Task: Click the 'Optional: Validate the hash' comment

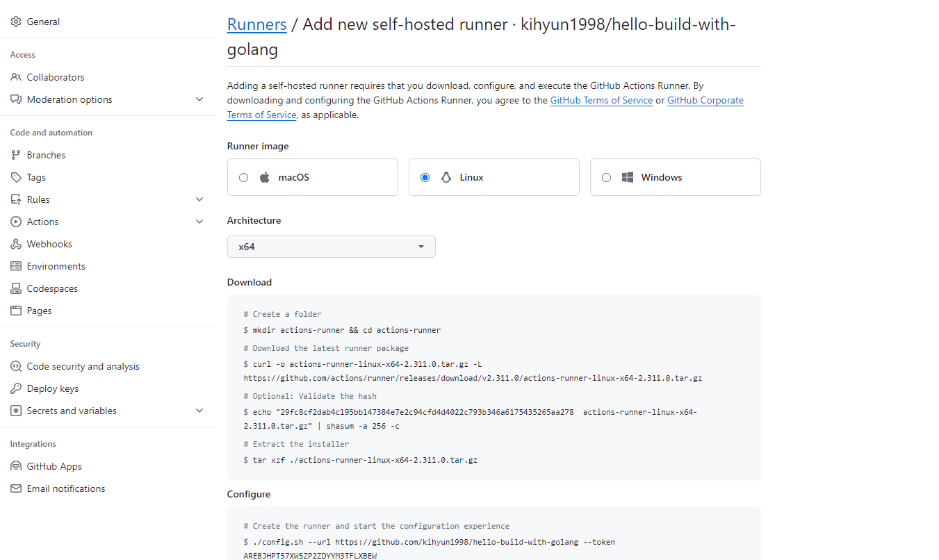Action: tap(310, 396)
